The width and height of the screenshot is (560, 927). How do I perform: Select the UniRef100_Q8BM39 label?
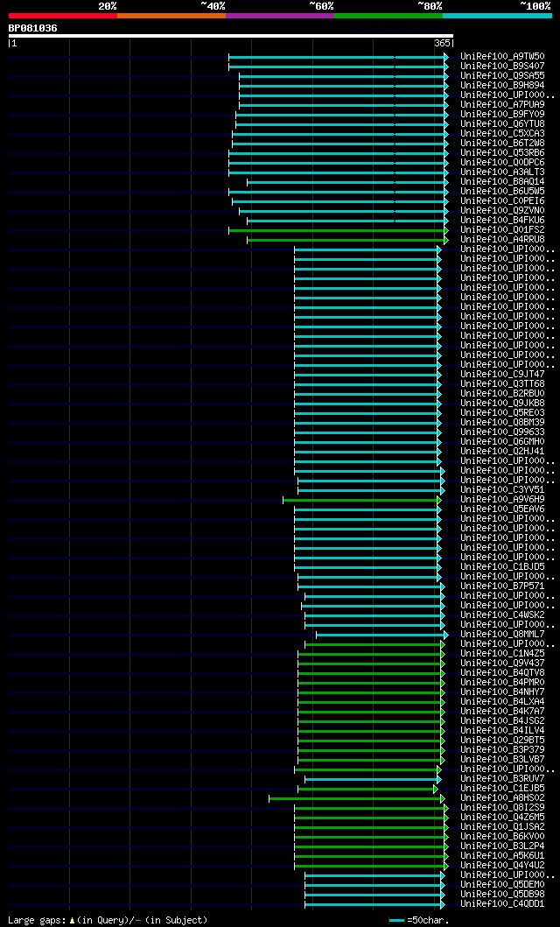[503, 423]
